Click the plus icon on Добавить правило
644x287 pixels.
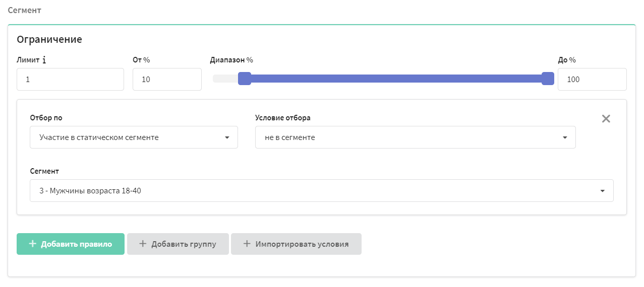pos(33,244)
